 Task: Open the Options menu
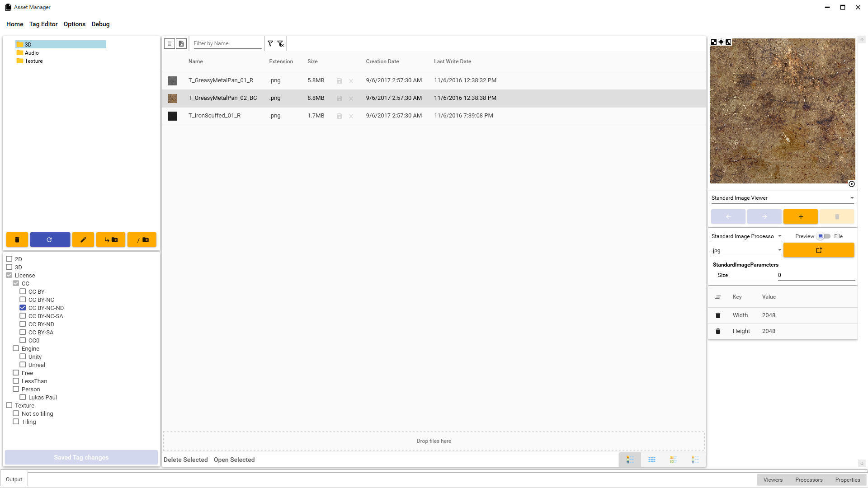74,24
